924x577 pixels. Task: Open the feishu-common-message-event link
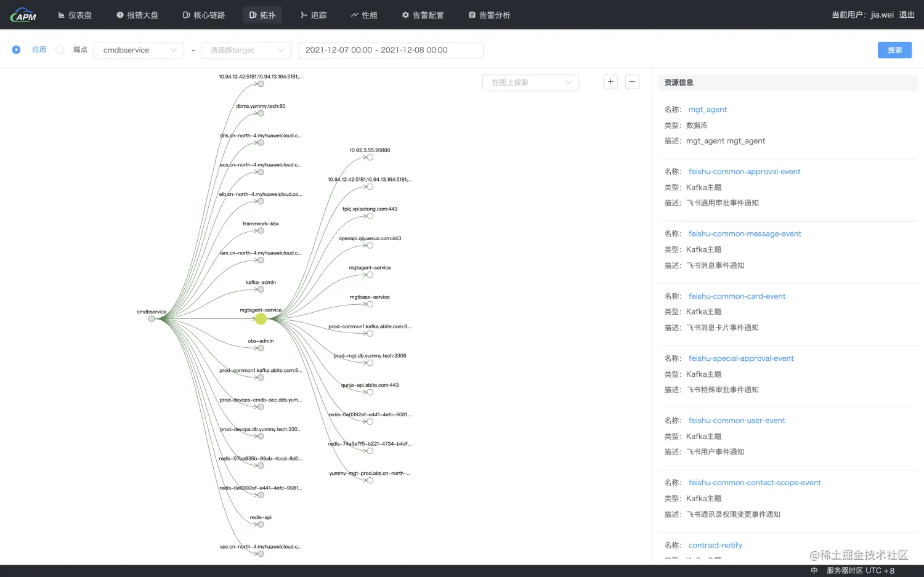click(x=745, y=234)
